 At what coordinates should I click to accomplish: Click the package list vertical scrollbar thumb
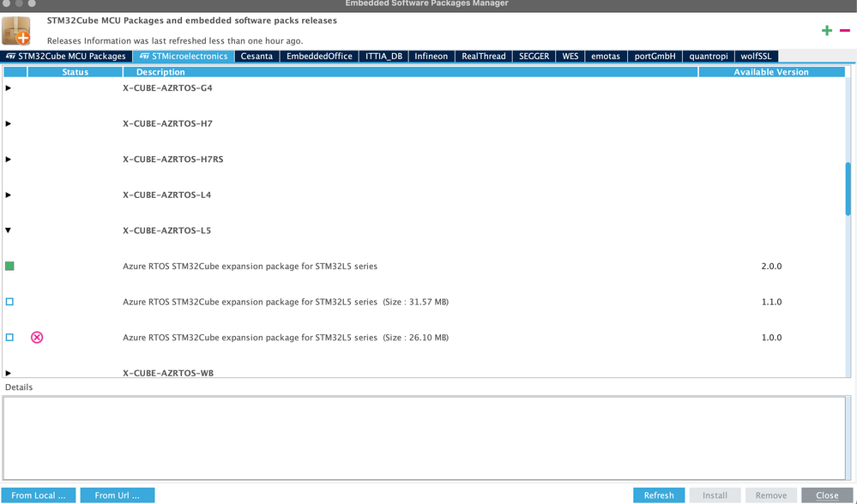[x=848, y=189]
